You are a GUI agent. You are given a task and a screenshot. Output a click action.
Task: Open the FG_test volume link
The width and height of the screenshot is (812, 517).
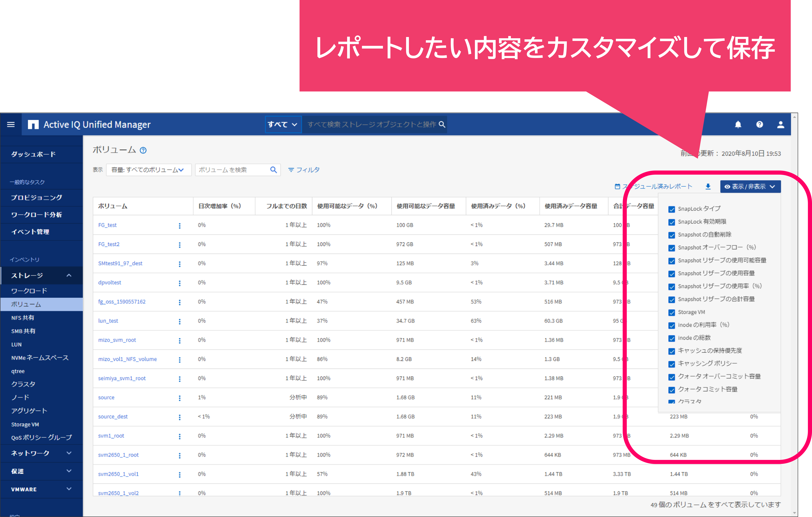point(107,225)
